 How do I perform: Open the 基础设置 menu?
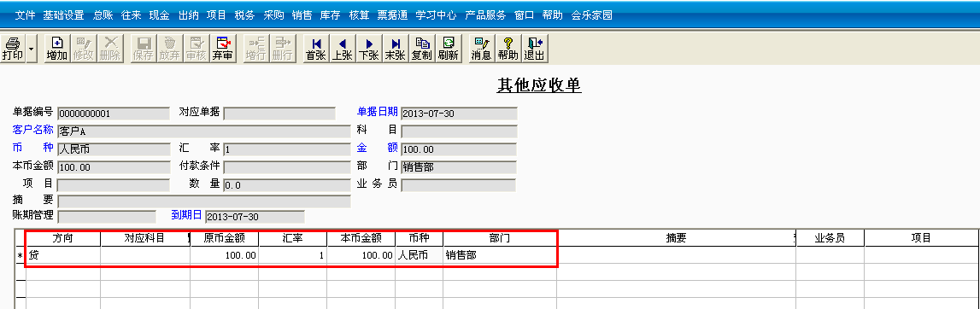click(63, 15)
